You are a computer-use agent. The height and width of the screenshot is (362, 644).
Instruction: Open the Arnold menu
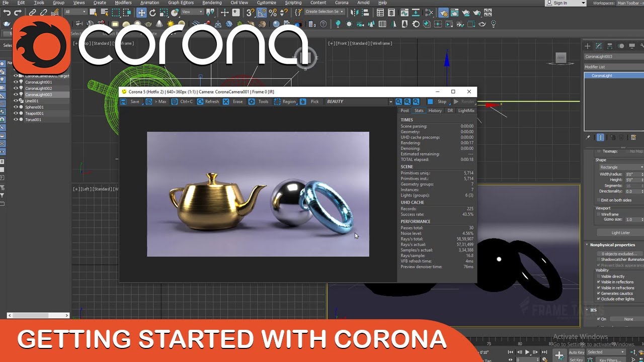[363, 3]
